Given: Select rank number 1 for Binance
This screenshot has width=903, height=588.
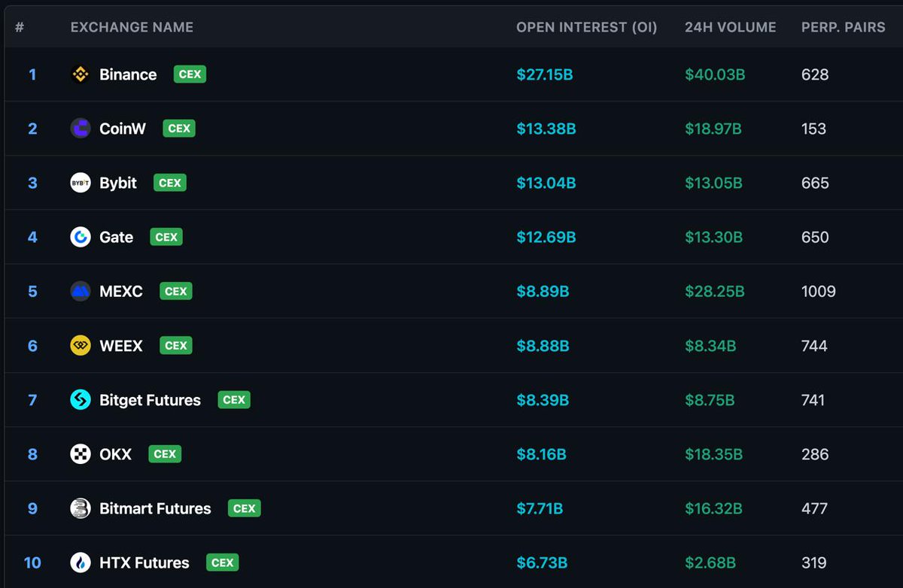Looking at the screenshot, I should coord(32,74).
